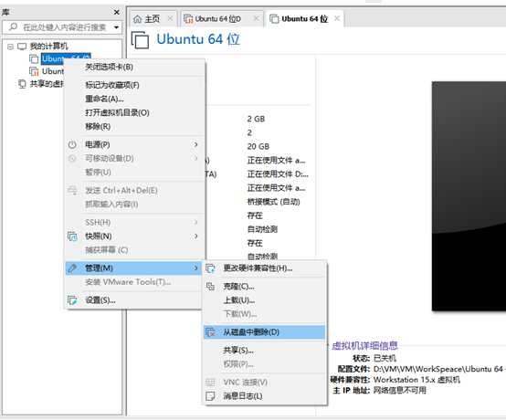This screenshot has width=506, height=420.
Task: Click the large VM icon beside Ubuntu title
Action: click(x=140, y=40)
